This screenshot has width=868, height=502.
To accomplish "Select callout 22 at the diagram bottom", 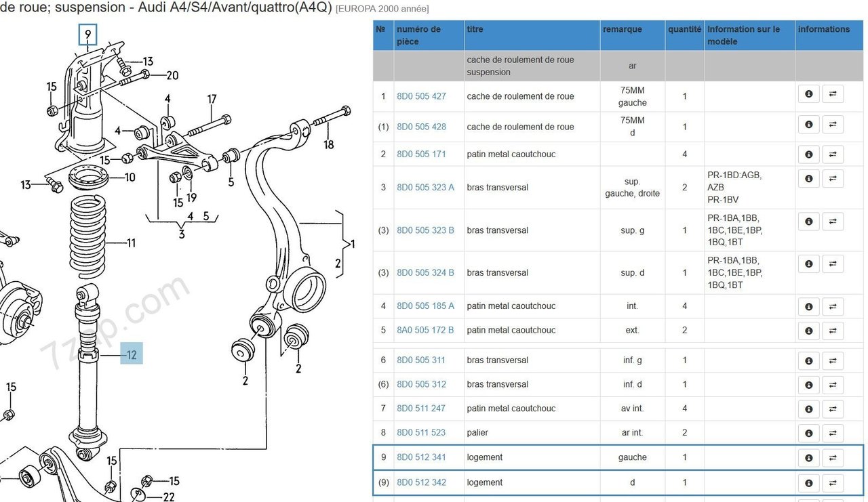I will 168,497.
